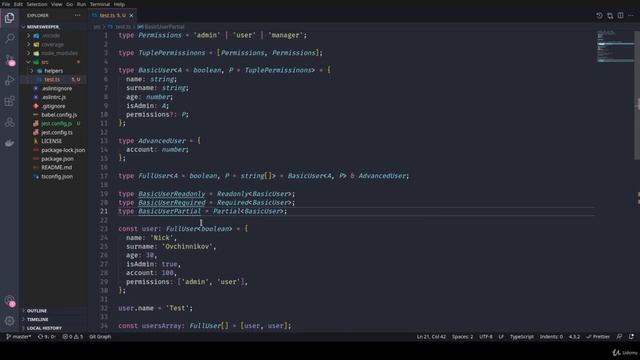Open tsconfig.json file

57,177
